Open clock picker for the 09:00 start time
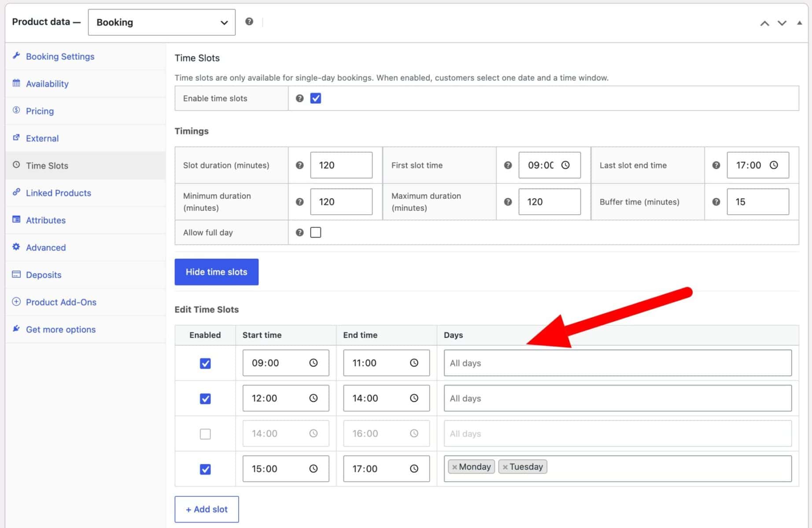The width and height of the screenshot is (812, 528). 314,363
